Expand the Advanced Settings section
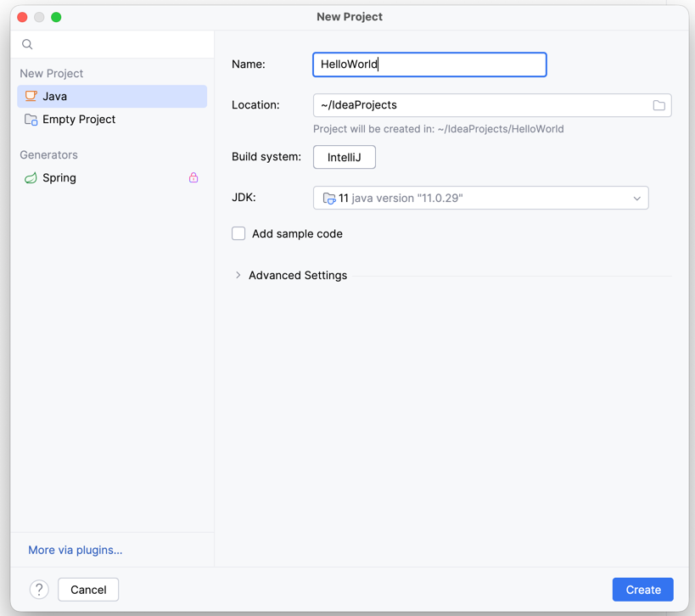 pos(238,276)
